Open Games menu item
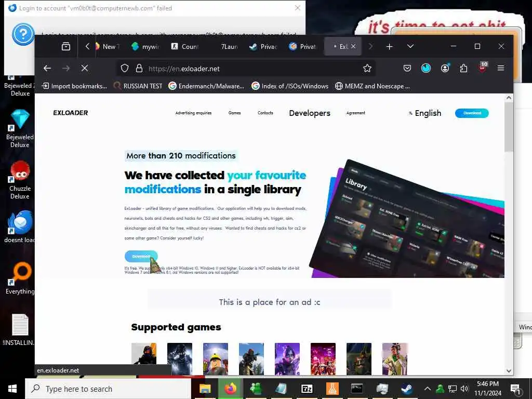The image size is (532, 399). click(x=234, y=113)
